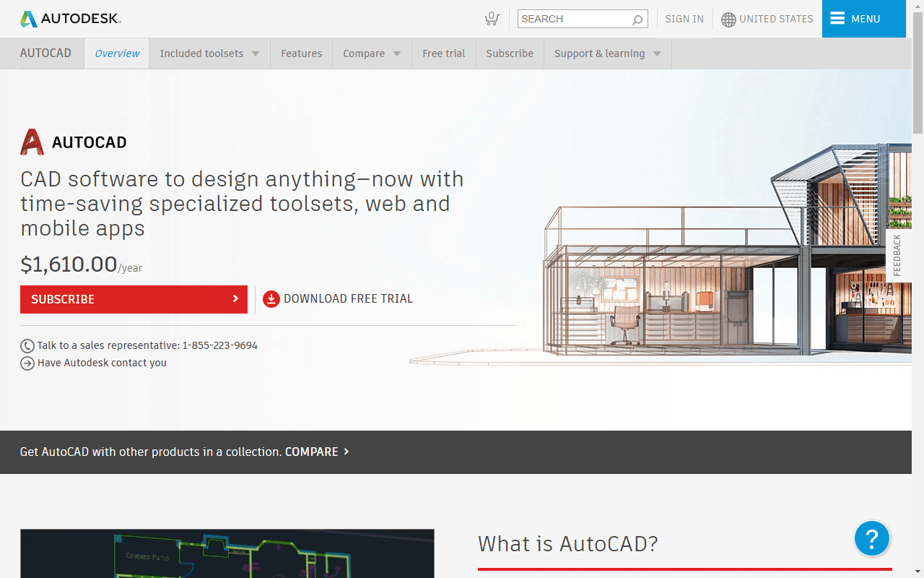Click the Autodesk logo

point(71,19)
